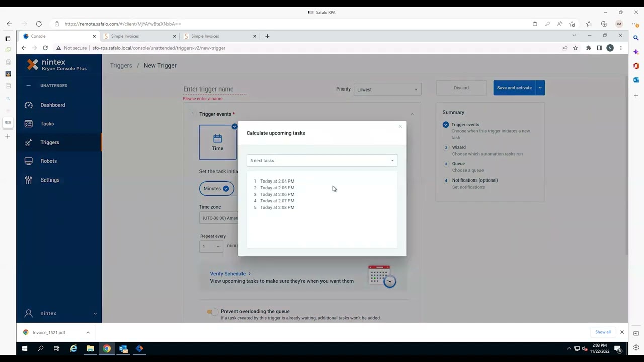
Task: Select the Time trigger event card
Action: coord(217,142)
